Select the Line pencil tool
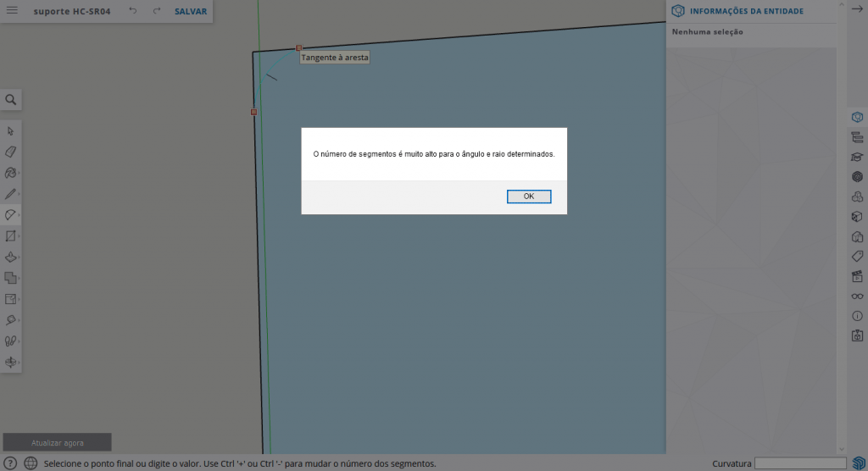The image size is (868, 471). (x=10, y=194)
